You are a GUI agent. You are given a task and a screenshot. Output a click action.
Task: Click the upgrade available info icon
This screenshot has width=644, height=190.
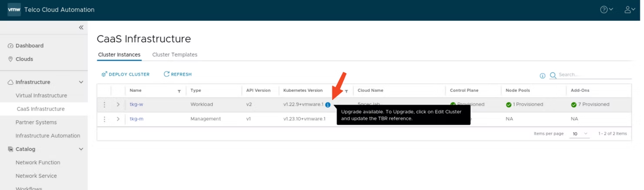click(328, 105)
